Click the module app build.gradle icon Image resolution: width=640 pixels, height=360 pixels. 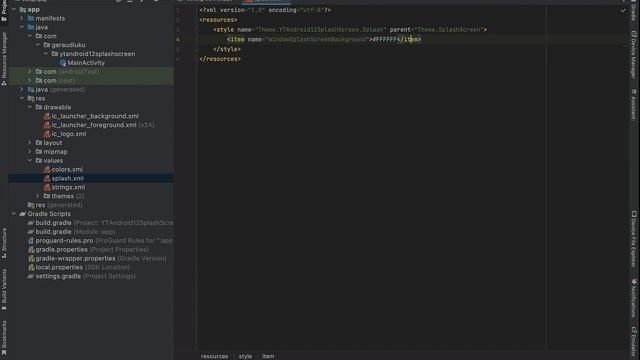[x=31, y=232]
